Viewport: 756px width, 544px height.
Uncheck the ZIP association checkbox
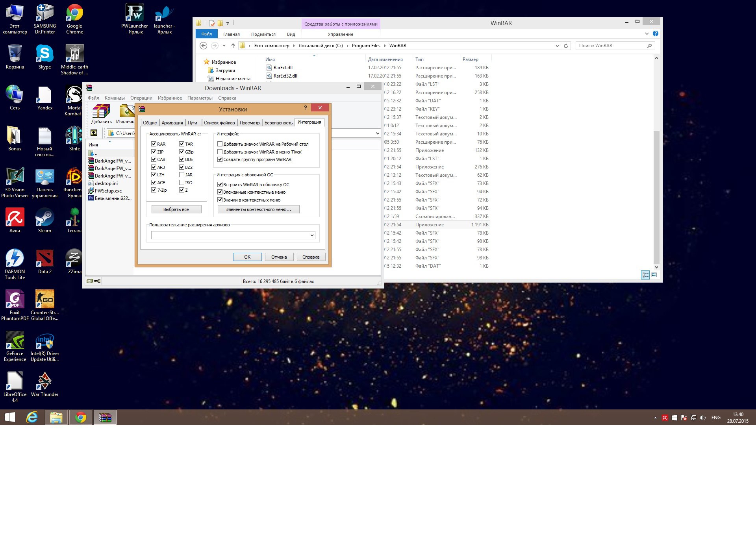pos(154,152)
